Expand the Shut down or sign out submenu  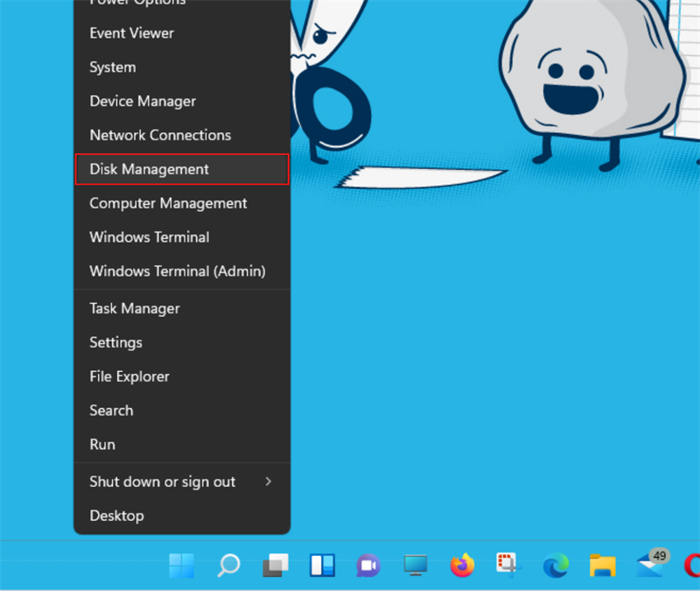click(x=162, y=482)
